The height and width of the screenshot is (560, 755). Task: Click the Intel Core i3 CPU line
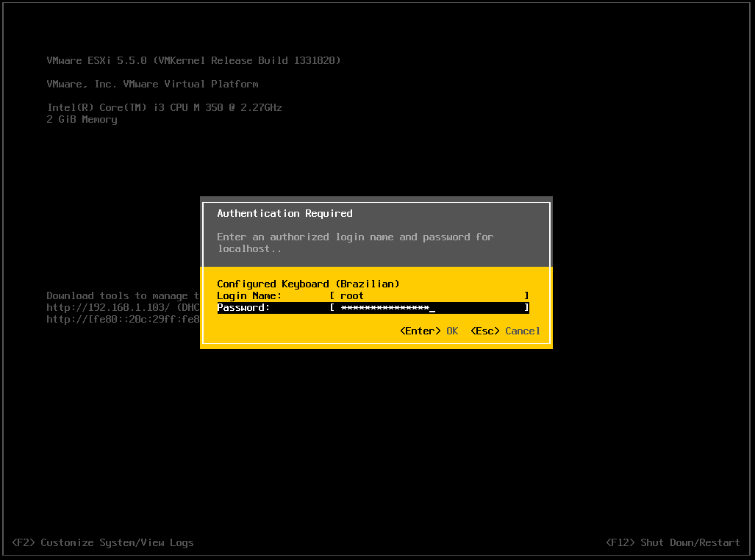pyautogui.click(x=164, y=107)
